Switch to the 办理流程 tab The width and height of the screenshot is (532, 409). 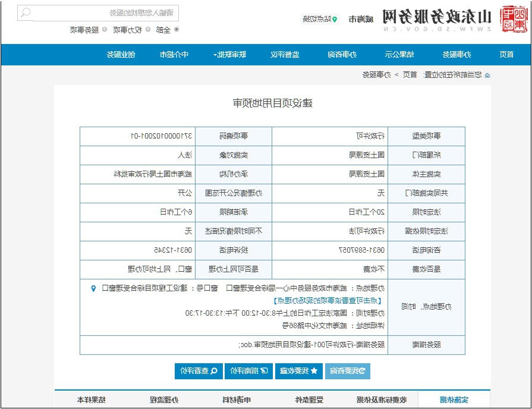164,400
